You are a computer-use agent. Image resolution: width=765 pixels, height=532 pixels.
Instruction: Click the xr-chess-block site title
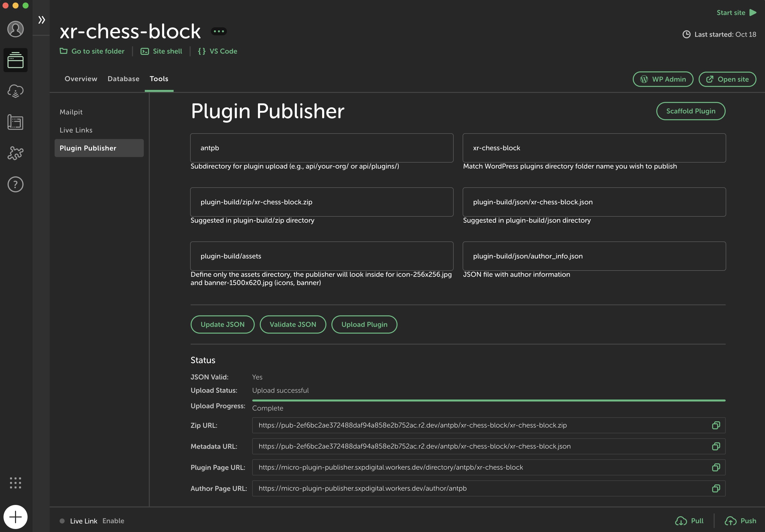(130, 31)
